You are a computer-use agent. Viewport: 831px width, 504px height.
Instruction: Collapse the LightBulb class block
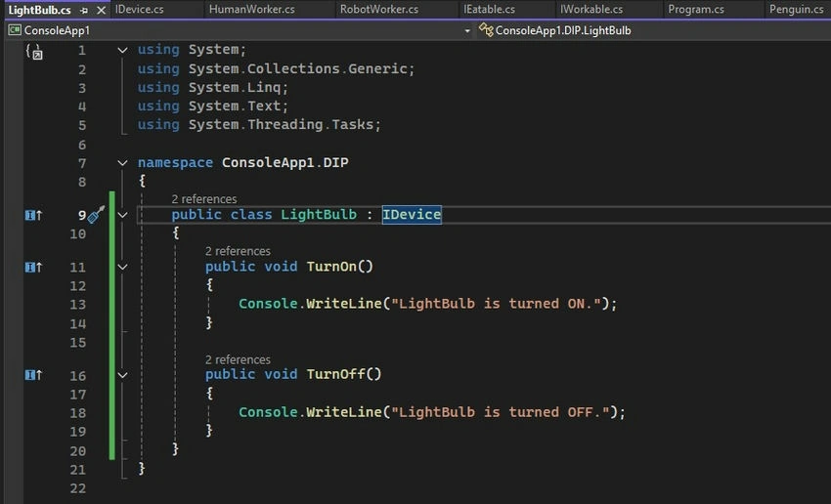pyautogui.click(x=122, y=215)
